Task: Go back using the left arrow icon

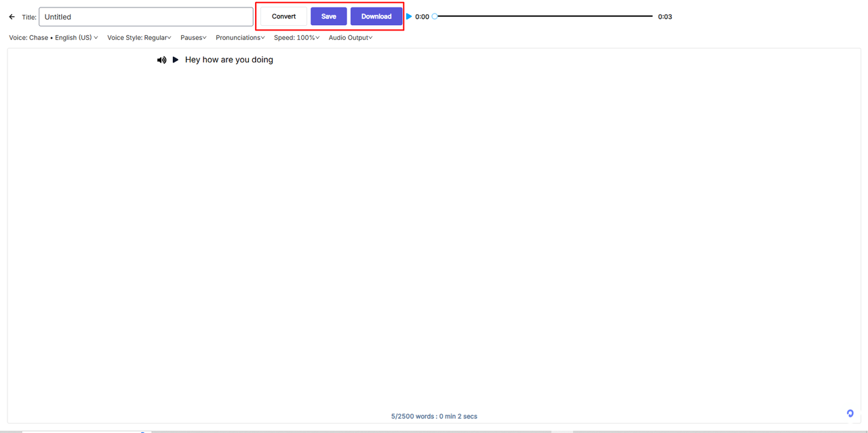Action: 12,17
